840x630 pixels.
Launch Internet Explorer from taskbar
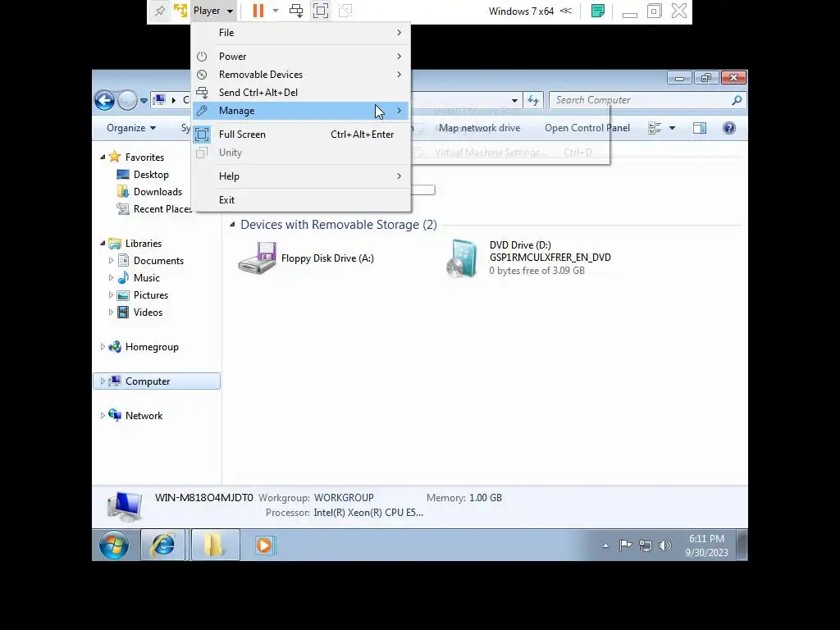(163, 546)
